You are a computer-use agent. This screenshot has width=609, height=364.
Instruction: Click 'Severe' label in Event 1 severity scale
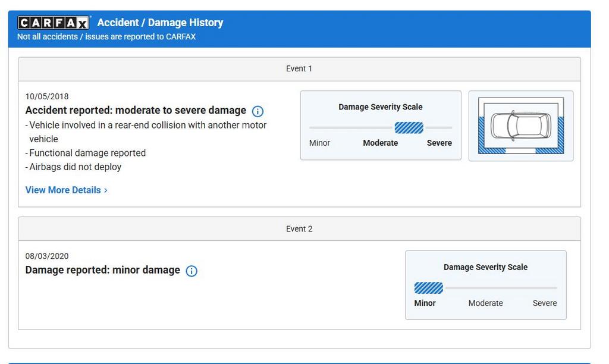pos(440,143)
